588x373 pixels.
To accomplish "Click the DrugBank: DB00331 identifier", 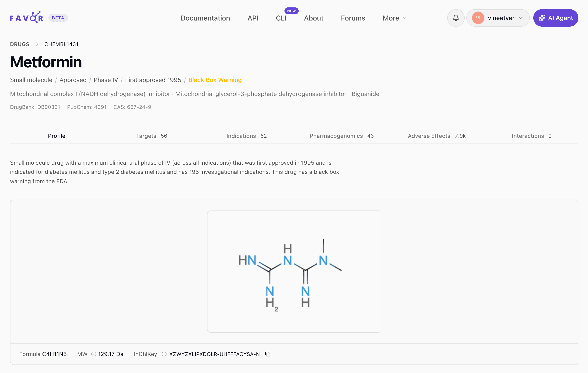I will tap(35, 107).
